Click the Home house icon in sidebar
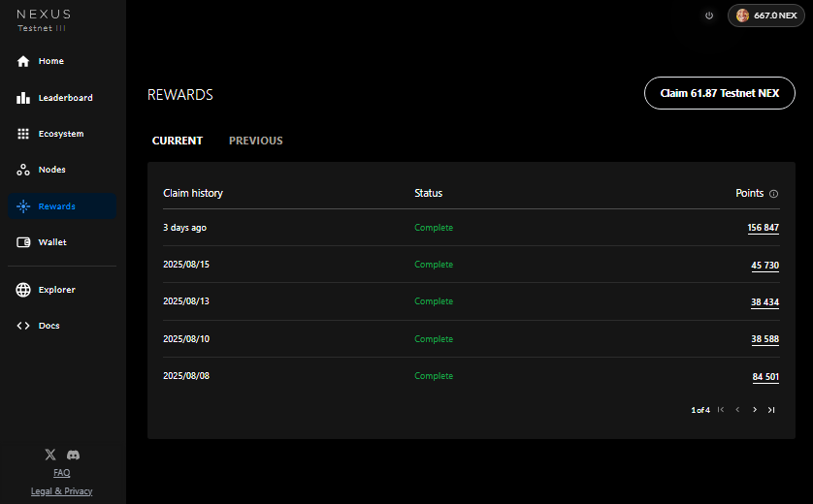The width and height of the screenshot is (813, 504). click(x=23, y=61)
